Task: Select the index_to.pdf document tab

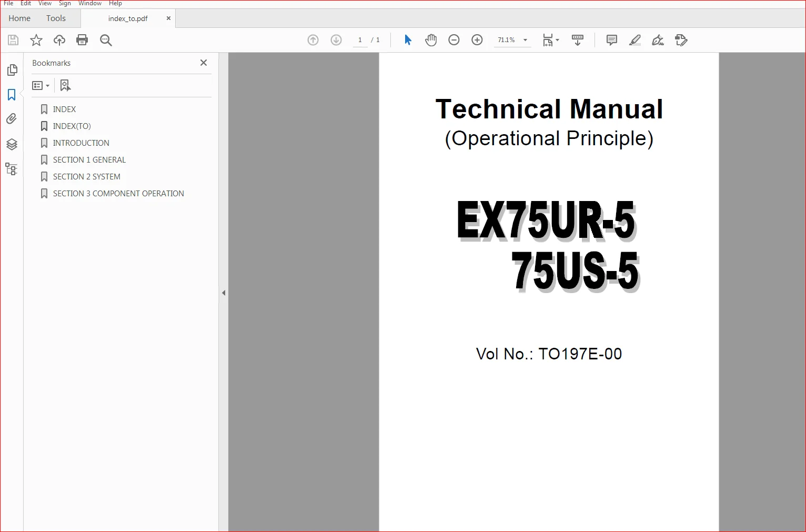Action: click(128, 18)
